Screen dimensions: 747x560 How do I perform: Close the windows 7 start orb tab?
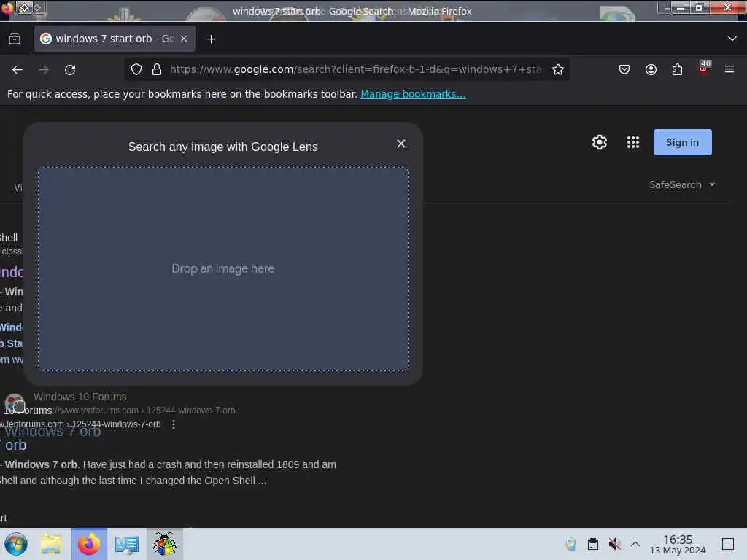click(184, 39)
